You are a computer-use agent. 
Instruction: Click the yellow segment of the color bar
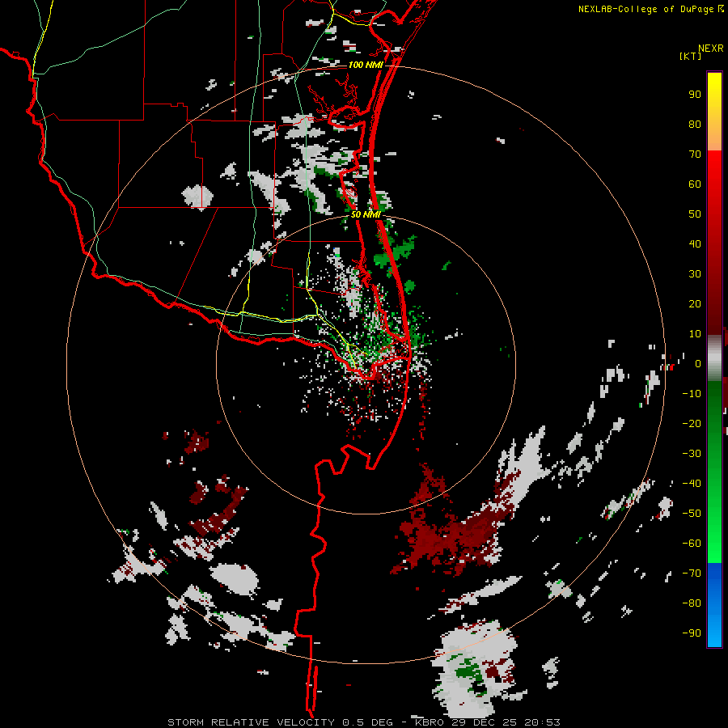714,112
